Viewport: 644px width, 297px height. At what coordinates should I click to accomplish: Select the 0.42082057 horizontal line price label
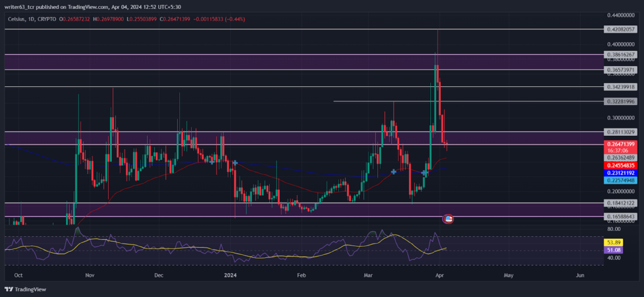tap(620, 29)
